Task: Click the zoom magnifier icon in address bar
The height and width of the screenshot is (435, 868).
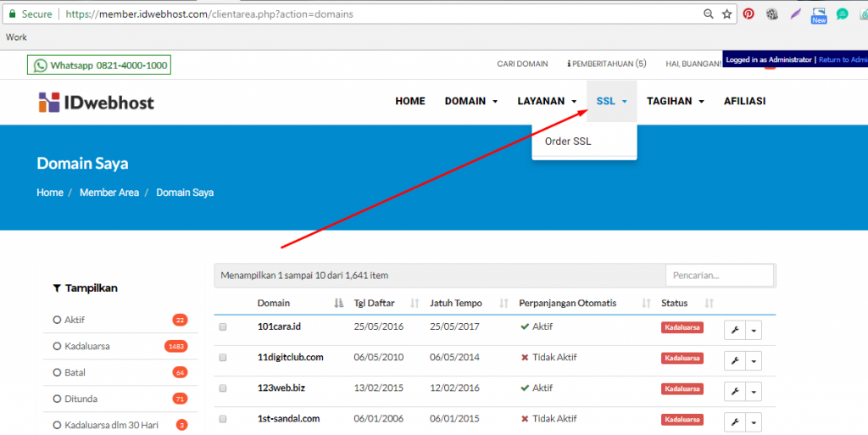Action: click(x=709, y=14)
